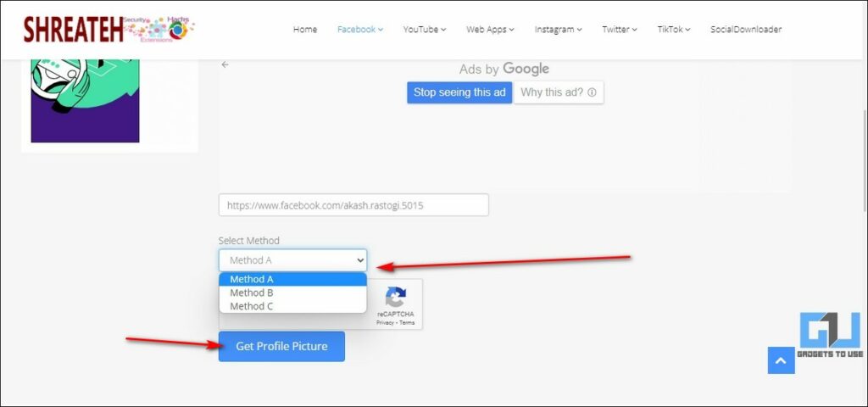This screenshot has height=407, width=868.
Task: Click the back arrow in the ad panel
Action: point(225,64)
